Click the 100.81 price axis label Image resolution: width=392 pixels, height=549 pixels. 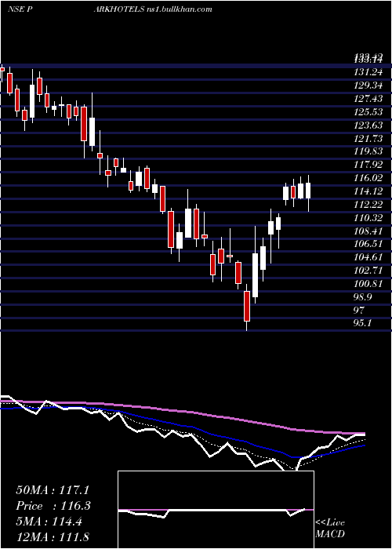tap(368, 284)
